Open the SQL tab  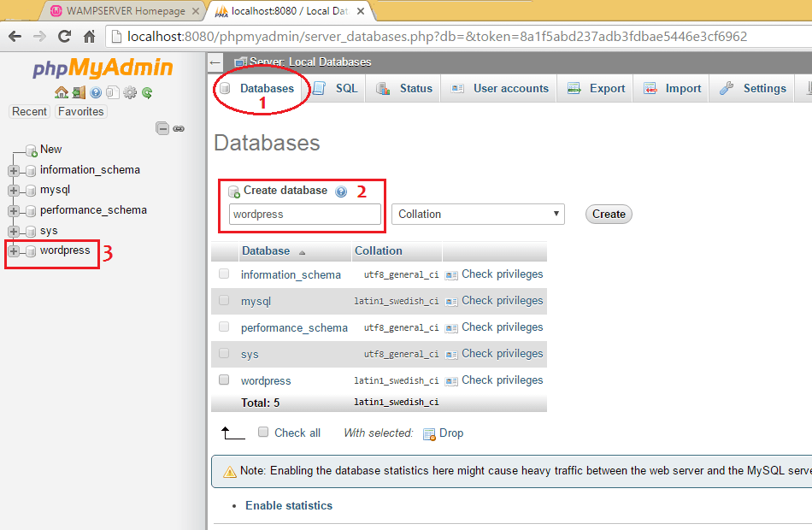pos(336,89)
